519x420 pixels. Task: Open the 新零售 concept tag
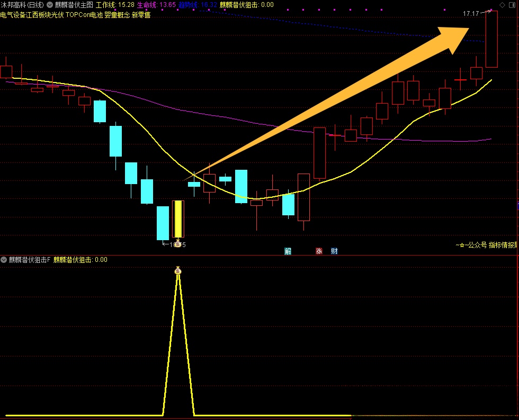coord(141,15)
